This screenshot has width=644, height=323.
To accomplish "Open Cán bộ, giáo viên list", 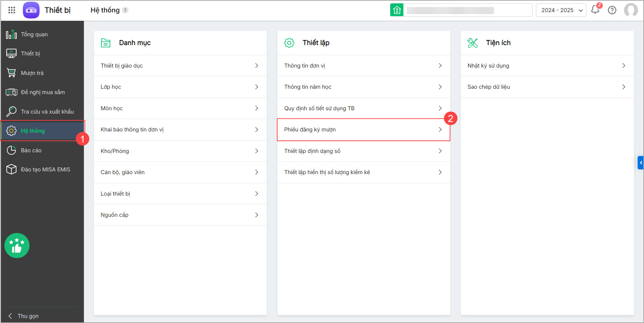I will pos(180,172).
